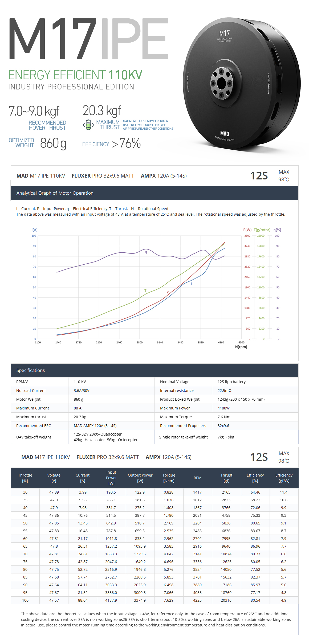This screenshot has width=309, height=644.
Task: Click RPM cell 4225 in the last row
Action: 197,600
